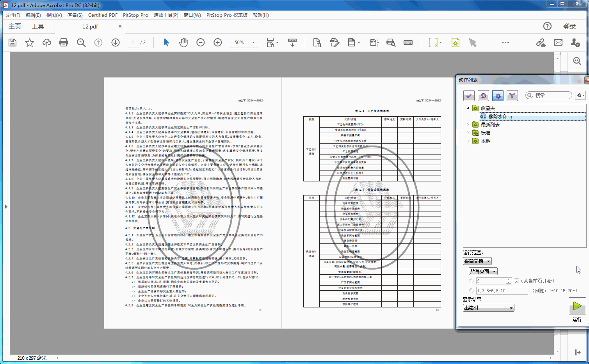This screenshot has width=589, height=364.
Task: Show Action Lists with gear panel button
Action: (x=498, y=95)
